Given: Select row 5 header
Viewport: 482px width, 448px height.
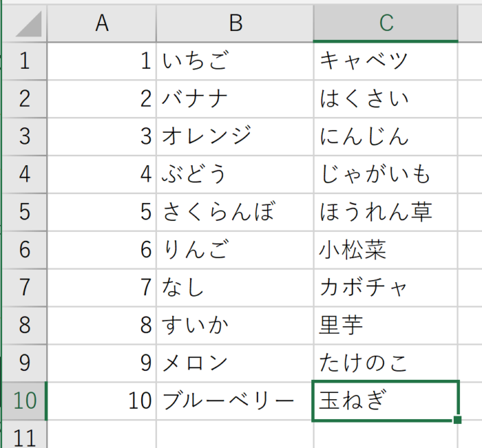Looking at the screenshot, I should pos(25,211).
